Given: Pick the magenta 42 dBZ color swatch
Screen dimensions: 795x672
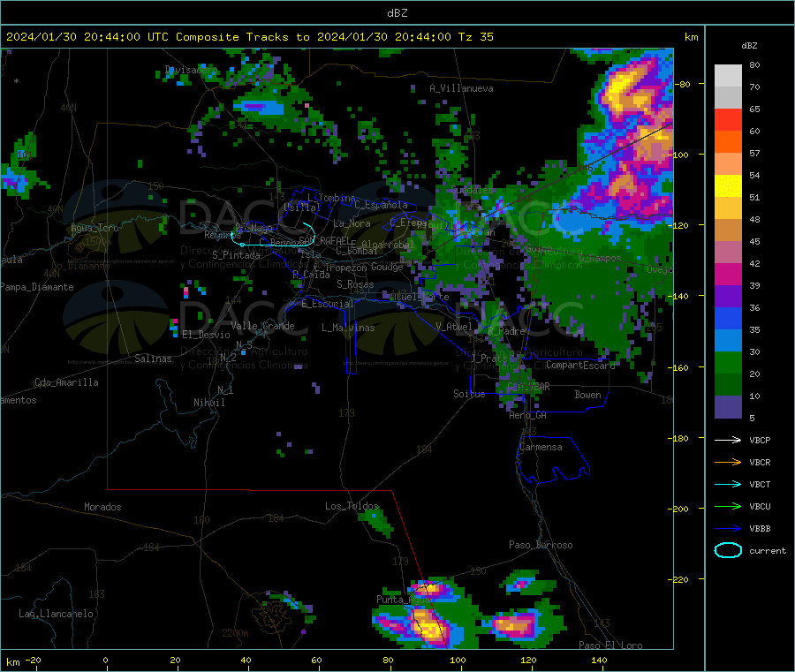Looking at the screenshot, I should click(728, 274).
